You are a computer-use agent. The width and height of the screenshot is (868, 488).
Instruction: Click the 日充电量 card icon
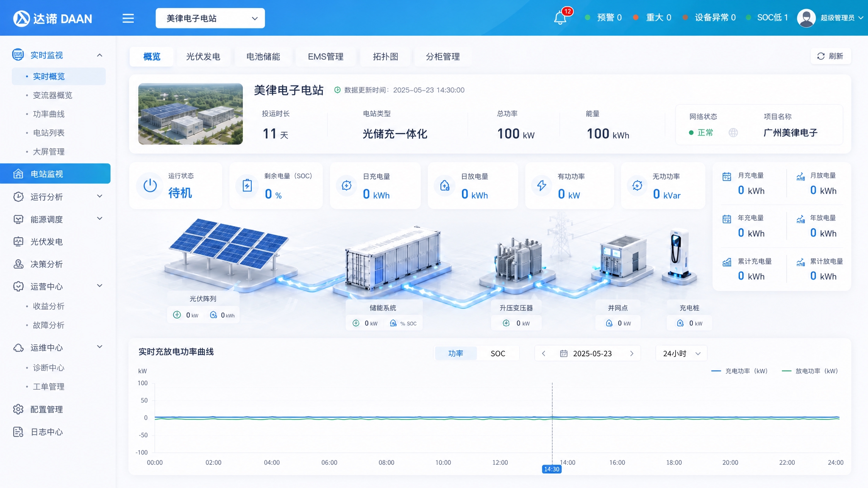347,186
